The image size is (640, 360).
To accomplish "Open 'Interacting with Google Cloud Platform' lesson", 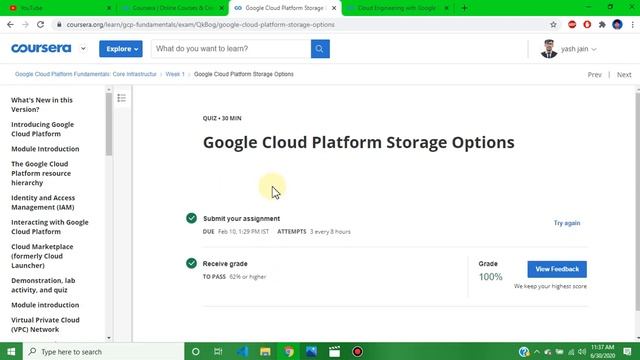I will (49, 227).
